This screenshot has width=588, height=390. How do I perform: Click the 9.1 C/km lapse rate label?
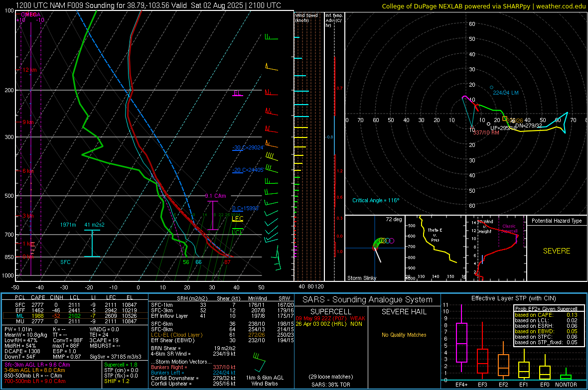(x=216, y=196)
